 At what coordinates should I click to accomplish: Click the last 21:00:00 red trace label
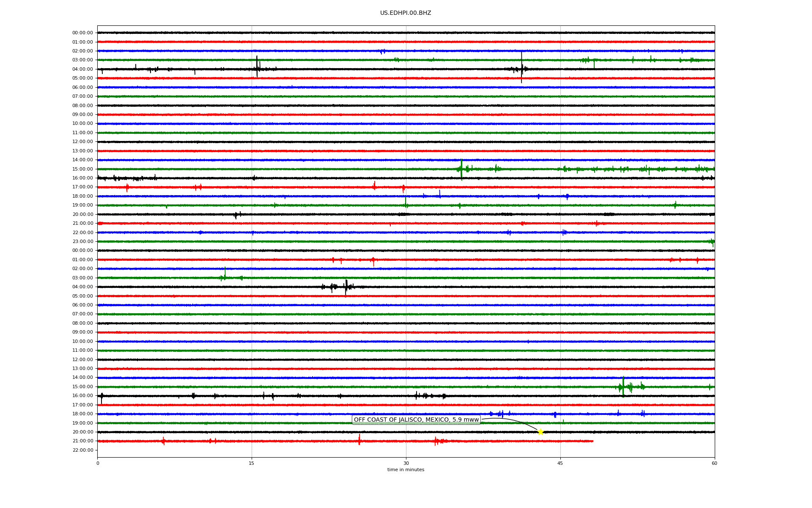tap(82, 441)
